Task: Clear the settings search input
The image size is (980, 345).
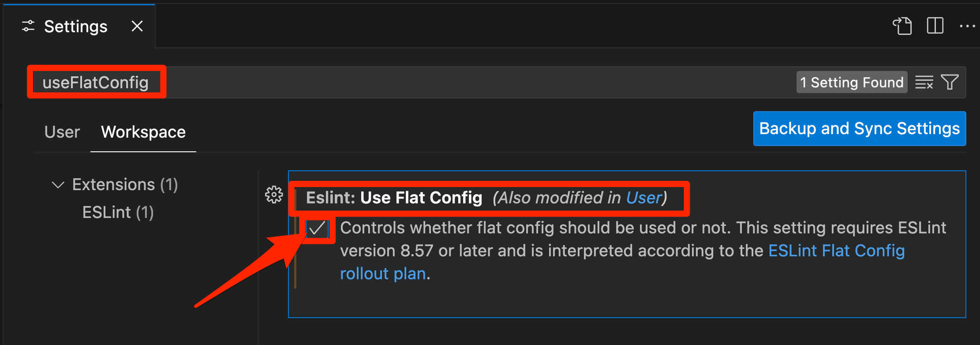Action: [x=924, y=82]
